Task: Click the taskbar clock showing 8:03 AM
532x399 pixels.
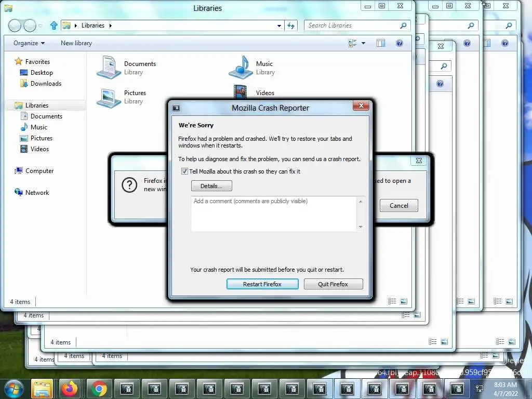Action: [505, 389]
